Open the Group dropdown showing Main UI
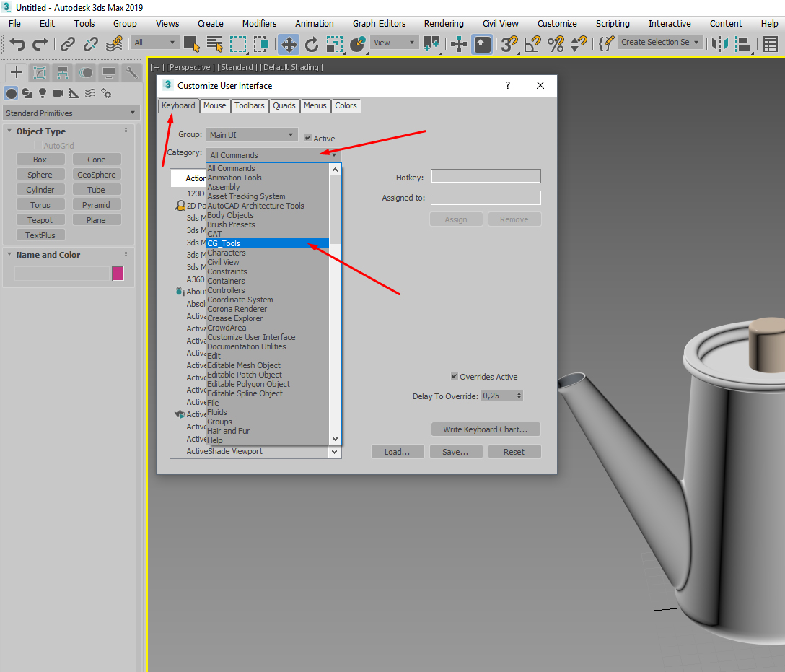785x672 pixels. 252,135
